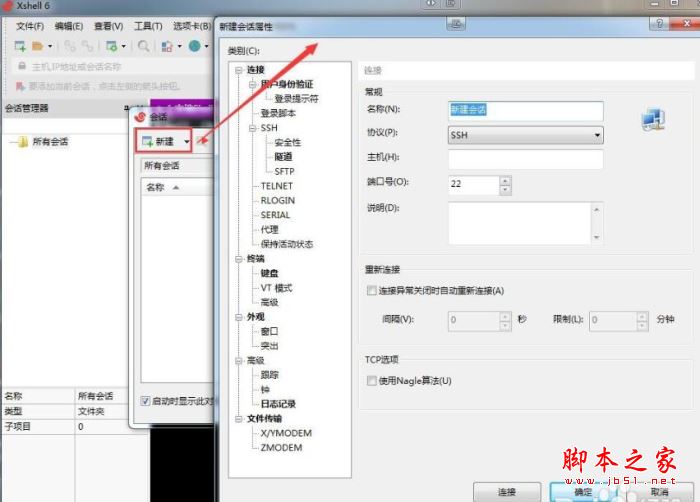Open the 协议(P) SSH dropdown
Screen dimensions: 700x502
pos(526,135)
